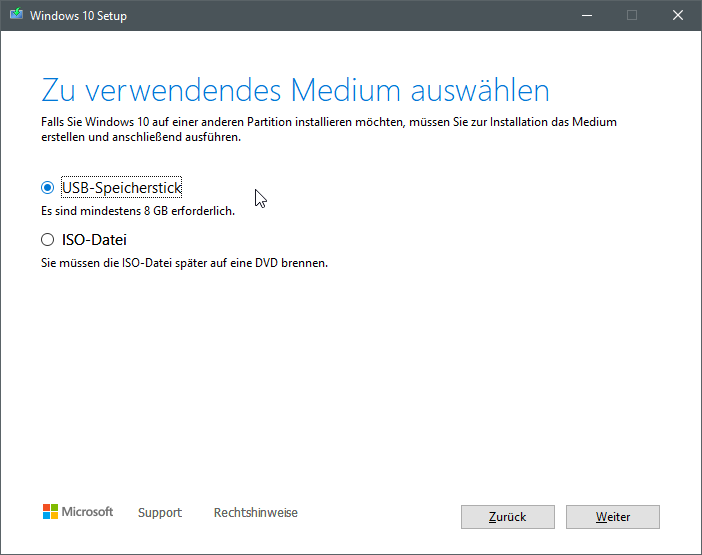Open the Rechtshinweise link
The height and width of the screenshot is (555, 702).
click(x=256, y=513)
